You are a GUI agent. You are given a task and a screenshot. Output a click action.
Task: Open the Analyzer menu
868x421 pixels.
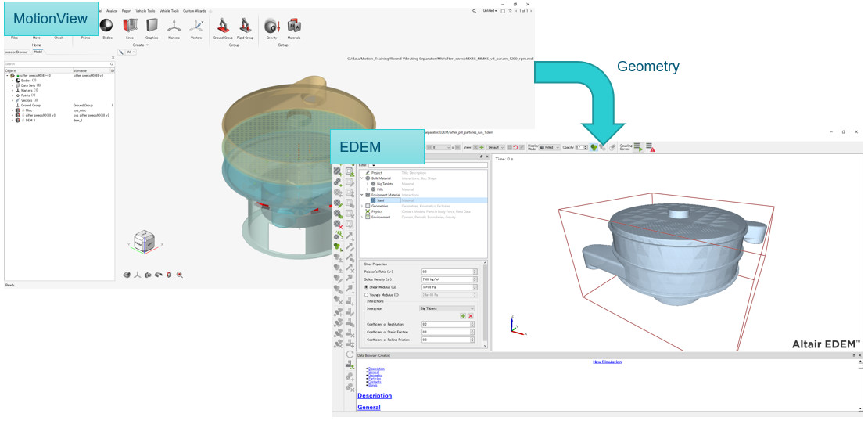pyautogui.click(x=112, y=11)
